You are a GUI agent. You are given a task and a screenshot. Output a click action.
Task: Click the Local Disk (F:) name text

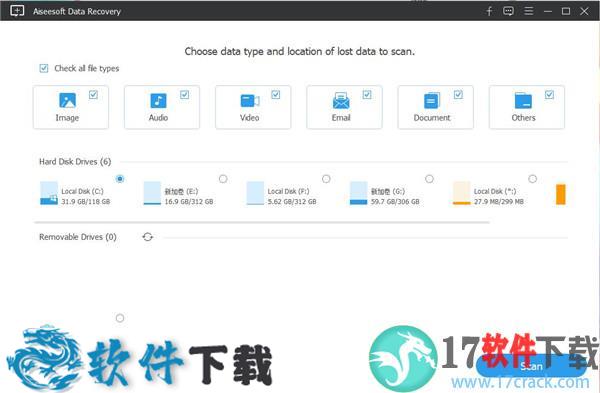click(x=289, y=191)
